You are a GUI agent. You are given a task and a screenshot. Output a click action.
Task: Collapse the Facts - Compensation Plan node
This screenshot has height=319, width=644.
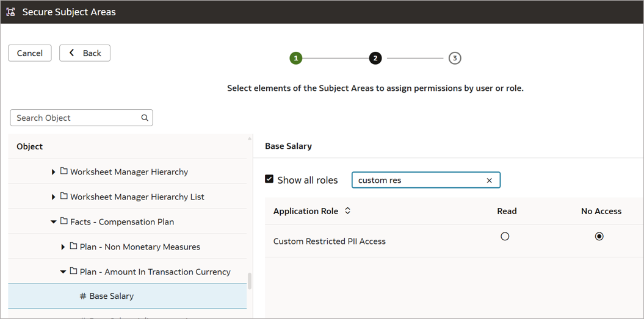click(x=54, y=222)
